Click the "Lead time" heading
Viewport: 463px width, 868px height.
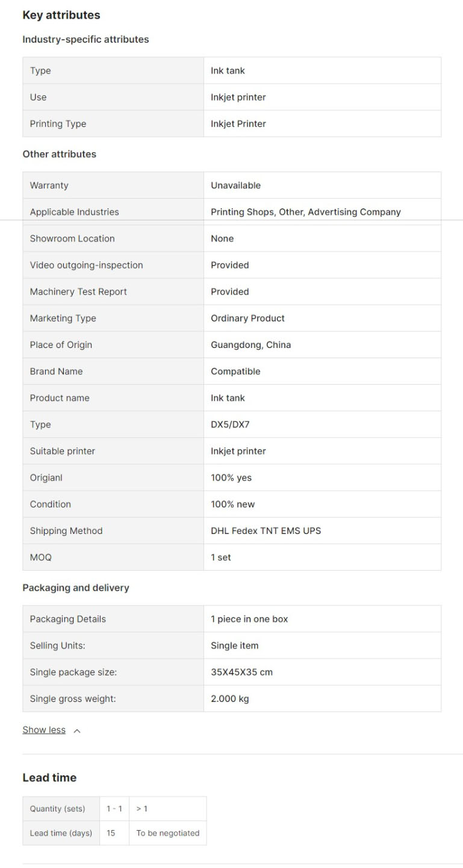coord(49,778)
